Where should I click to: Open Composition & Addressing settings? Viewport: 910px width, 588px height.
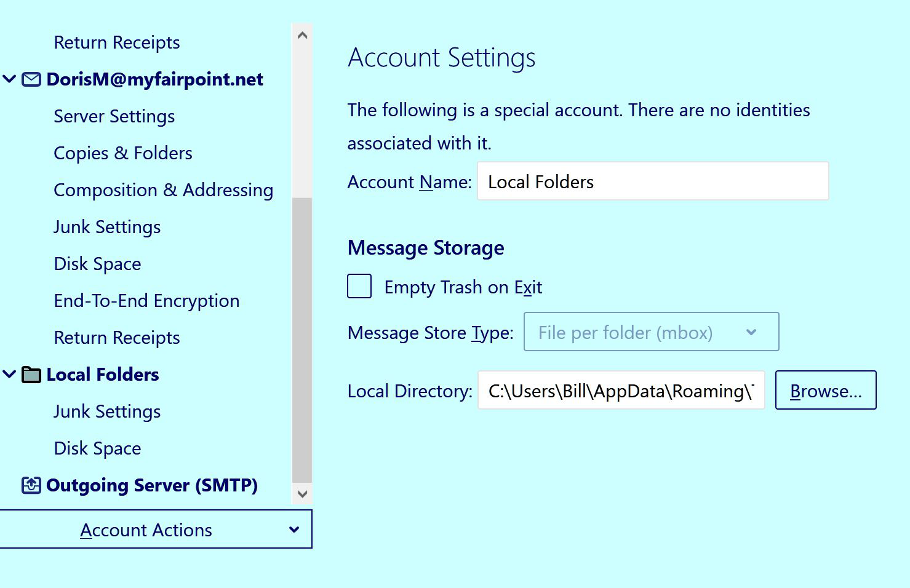[x=163, y=190]
